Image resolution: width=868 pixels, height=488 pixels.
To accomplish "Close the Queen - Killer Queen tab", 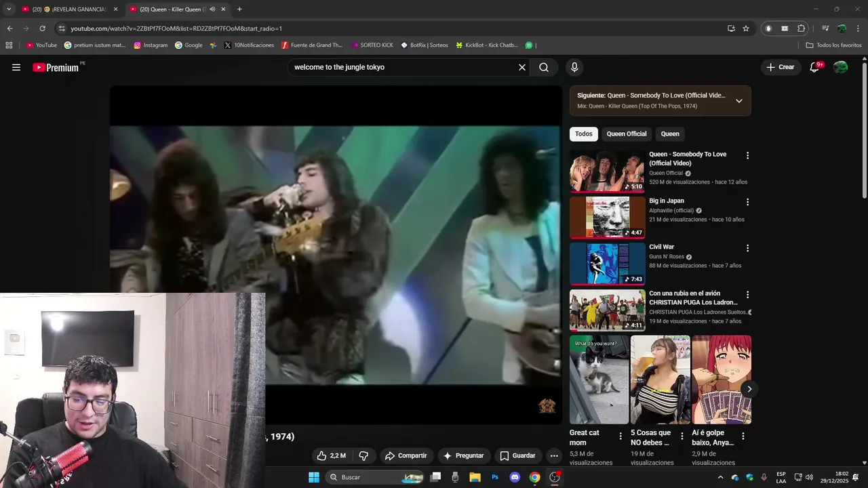I will pos(223,9).
